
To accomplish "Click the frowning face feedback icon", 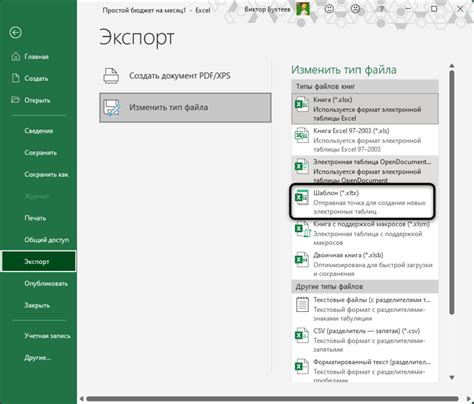I will [356, 9].
